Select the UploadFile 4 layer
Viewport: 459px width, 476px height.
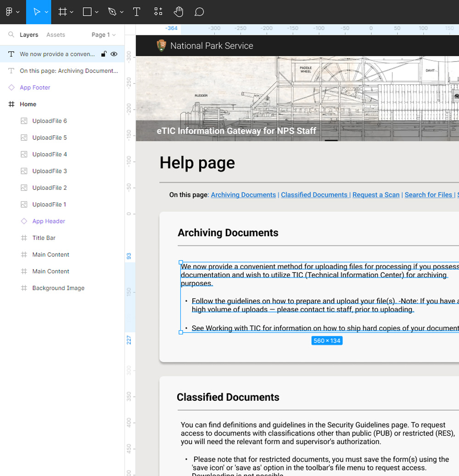point(62,154)
